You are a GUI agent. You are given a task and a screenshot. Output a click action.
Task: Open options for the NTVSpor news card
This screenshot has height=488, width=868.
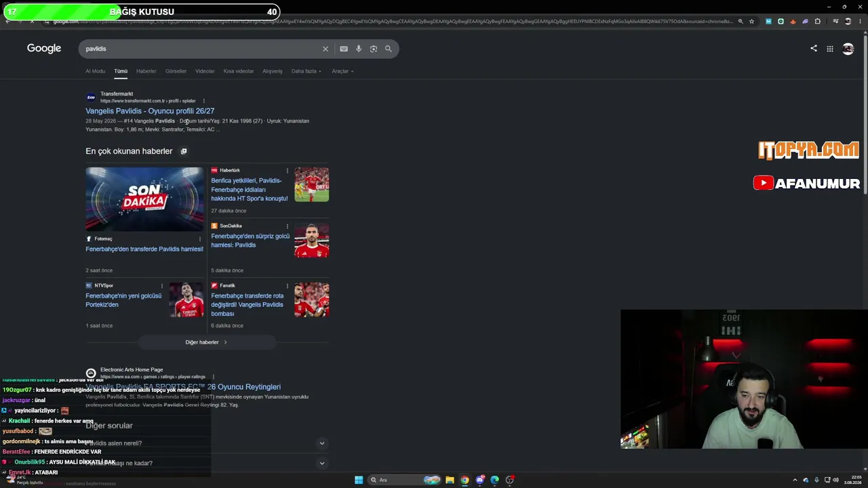(x=161, y=285)
